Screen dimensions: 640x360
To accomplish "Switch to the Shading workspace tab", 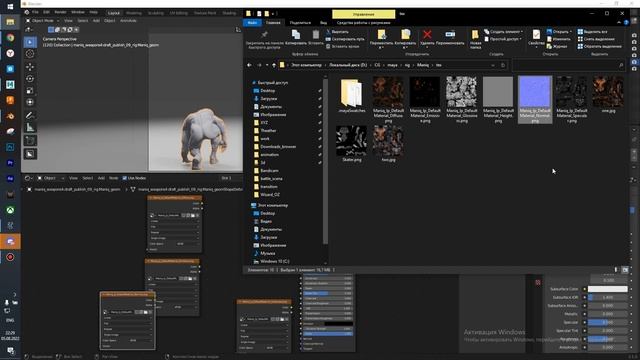I will [x=229, y=13].
